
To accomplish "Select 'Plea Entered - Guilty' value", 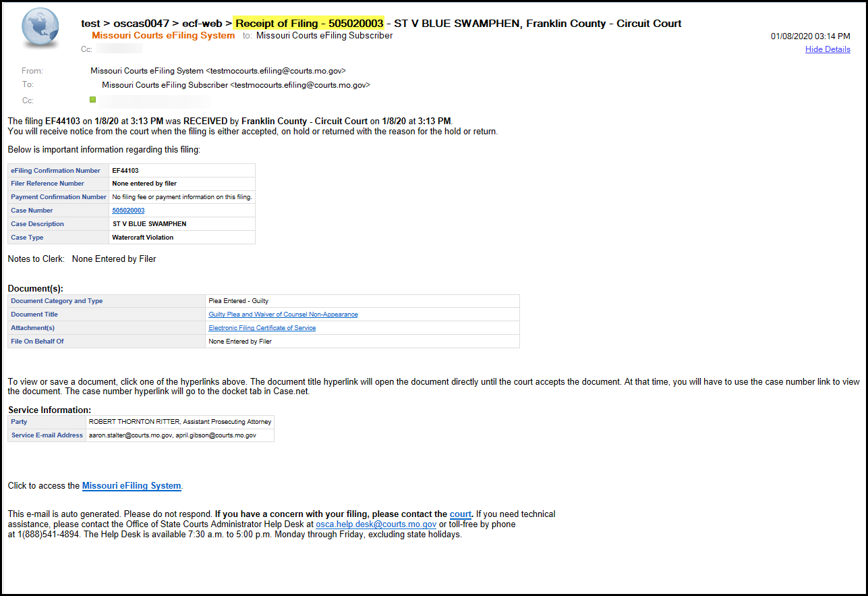I will coord(363,301).
